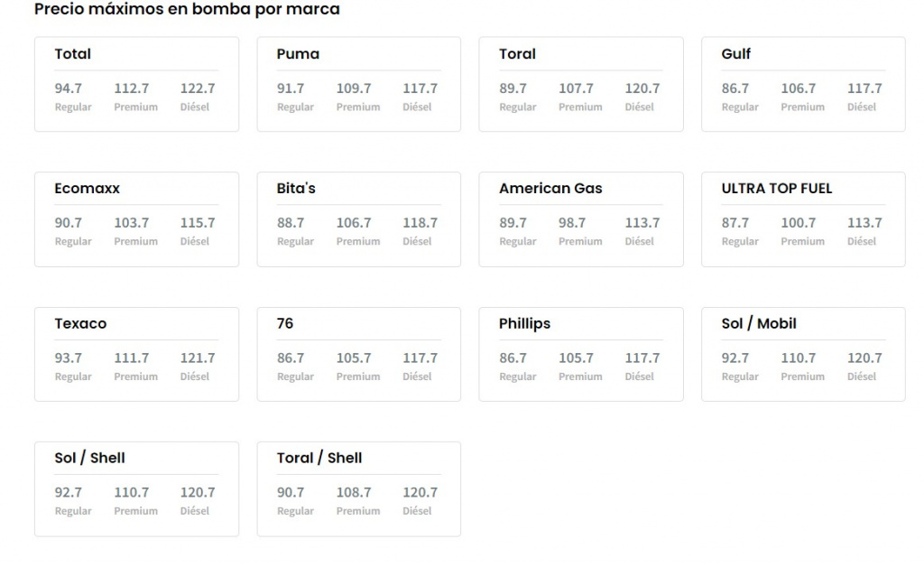Select the Ecomaxx brand heading
924x567 pixels.
pyautogui.click(x=88, y=189)
